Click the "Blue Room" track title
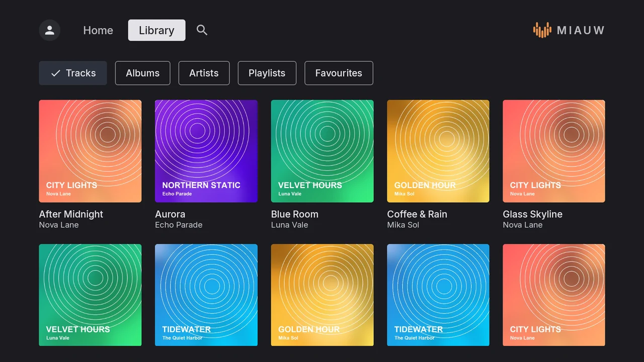Screen dimensions: 644x362 [x=295, y=214]
